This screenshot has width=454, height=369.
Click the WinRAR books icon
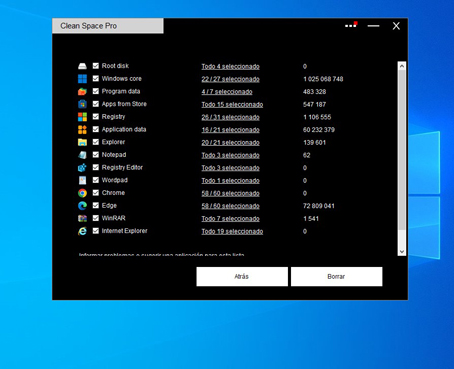coord(82,218)
